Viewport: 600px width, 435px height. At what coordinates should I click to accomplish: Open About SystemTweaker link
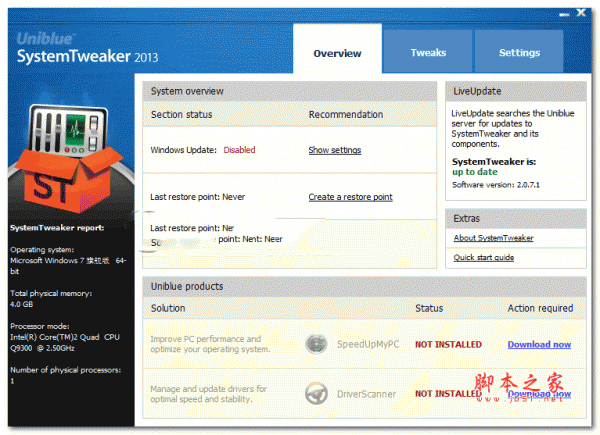point(494,238)
